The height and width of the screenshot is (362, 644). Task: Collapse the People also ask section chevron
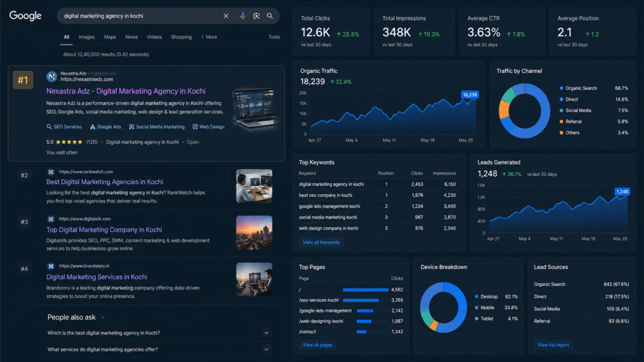(x=103, y=317)
